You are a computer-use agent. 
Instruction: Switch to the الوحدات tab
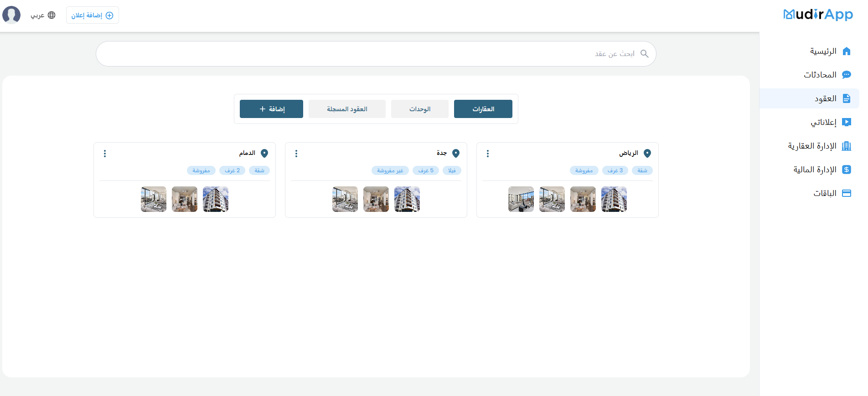click(419, 109)
